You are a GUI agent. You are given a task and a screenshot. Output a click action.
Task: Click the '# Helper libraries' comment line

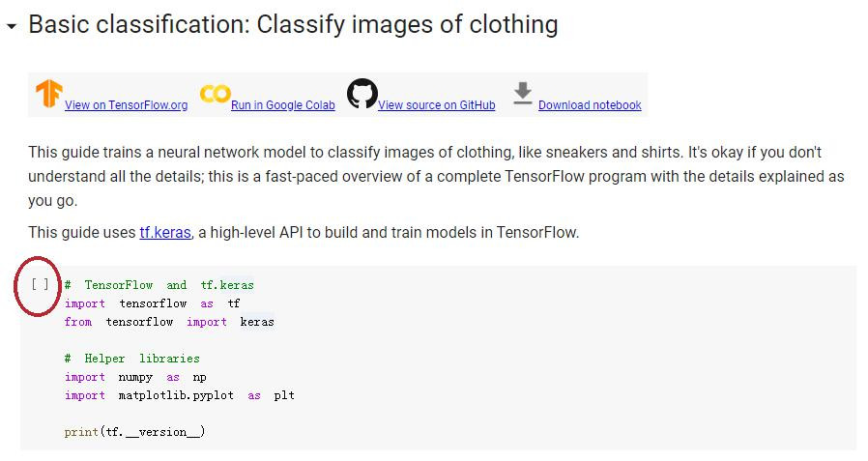pyautogui.click(x=131, y=359)
